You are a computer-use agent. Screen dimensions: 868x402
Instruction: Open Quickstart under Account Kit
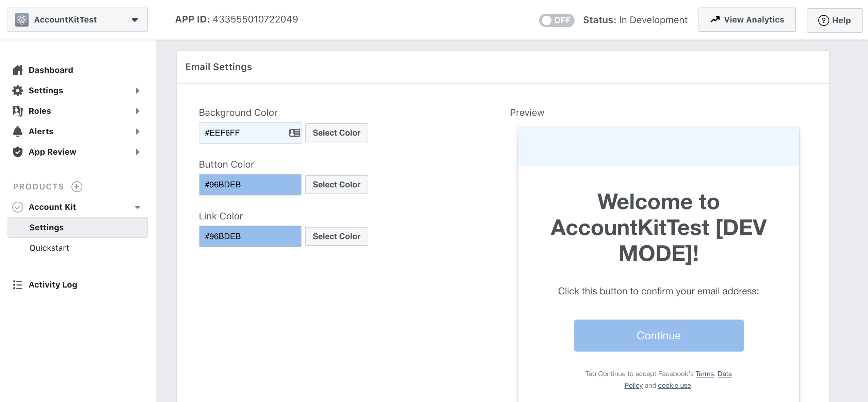coord(49,248)
